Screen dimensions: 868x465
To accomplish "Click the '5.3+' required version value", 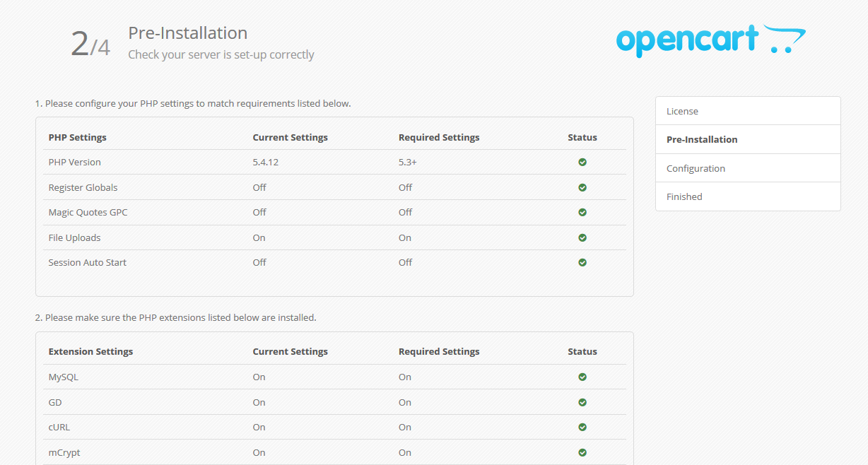I will [x=408, y=162].
